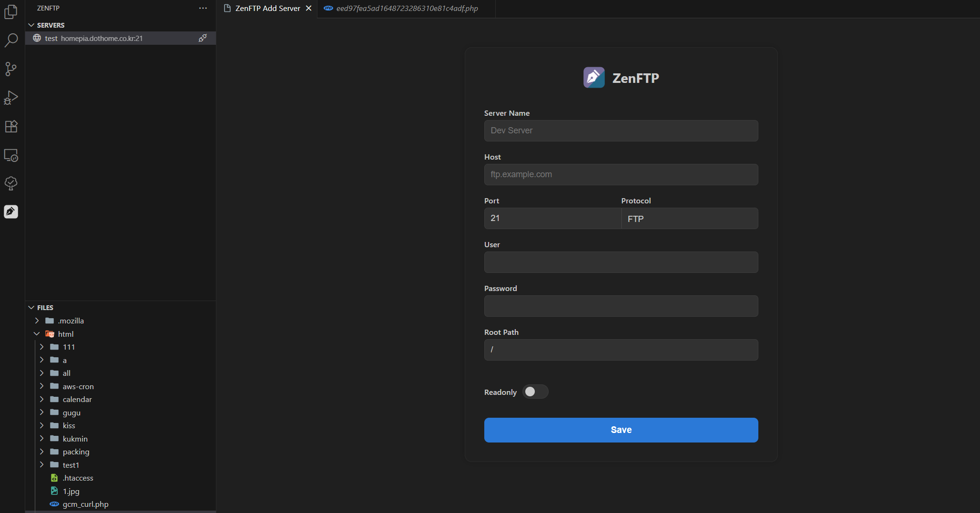Viewport: 980px width, 513px height.
Task: Expand the 111 folder
Action: [x=42, y=347]
